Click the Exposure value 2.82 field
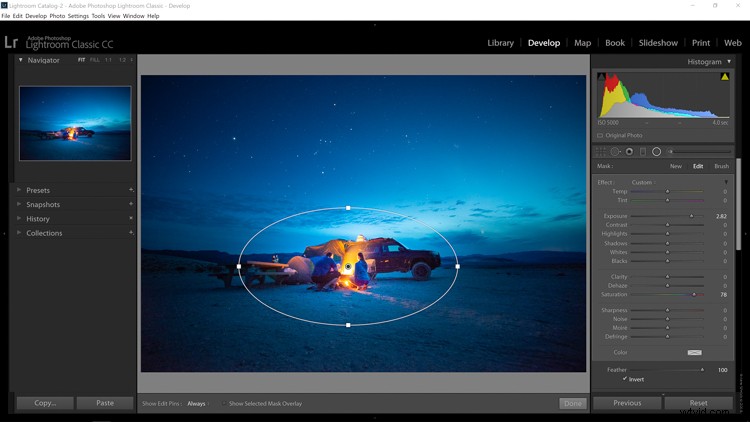 (x=721, y=216)
